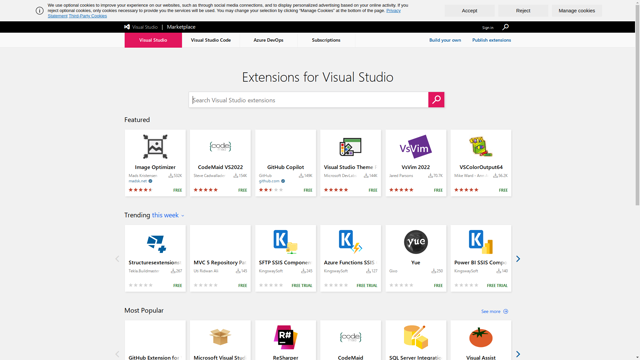This screenshot has height=360, width=640.
Task: Open SQL Server Integration Services icon
Action: [416, 337]
